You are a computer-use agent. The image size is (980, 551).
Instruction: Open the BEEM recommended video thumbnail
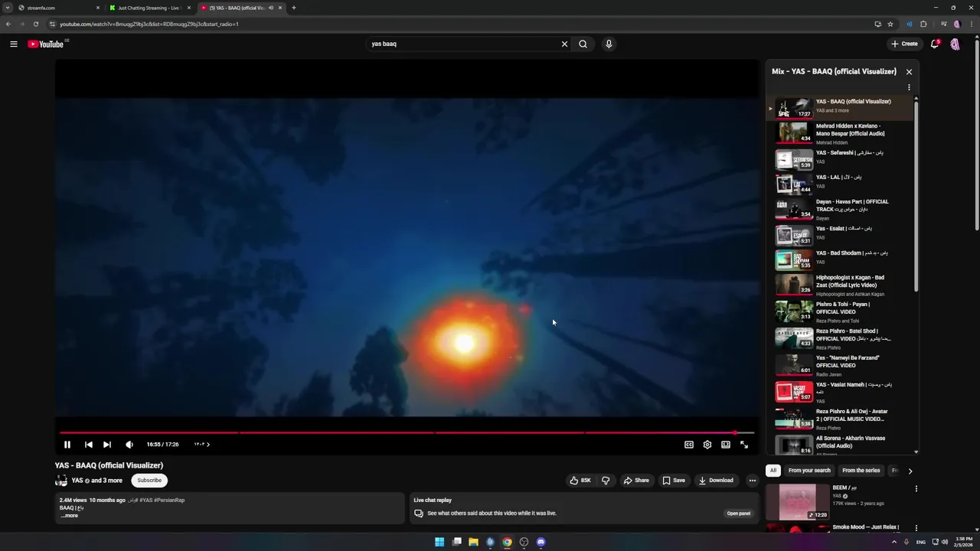point(797,502)
